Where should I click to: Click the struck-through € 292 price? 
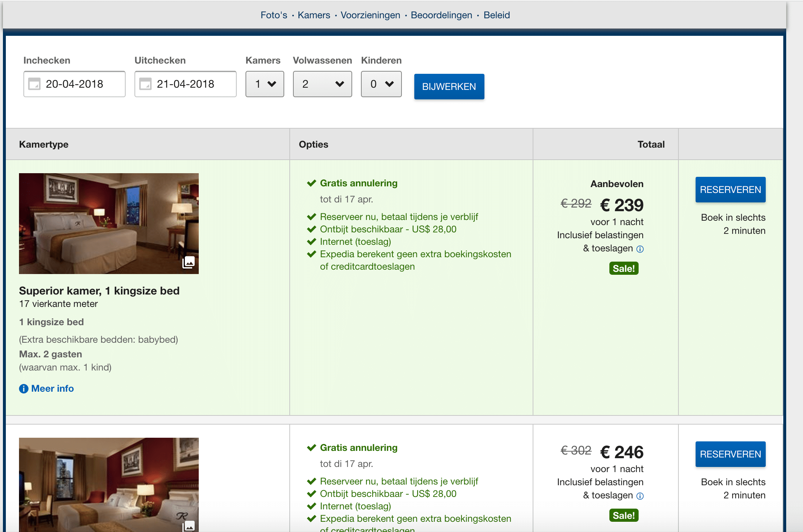(x=576, y=203)
